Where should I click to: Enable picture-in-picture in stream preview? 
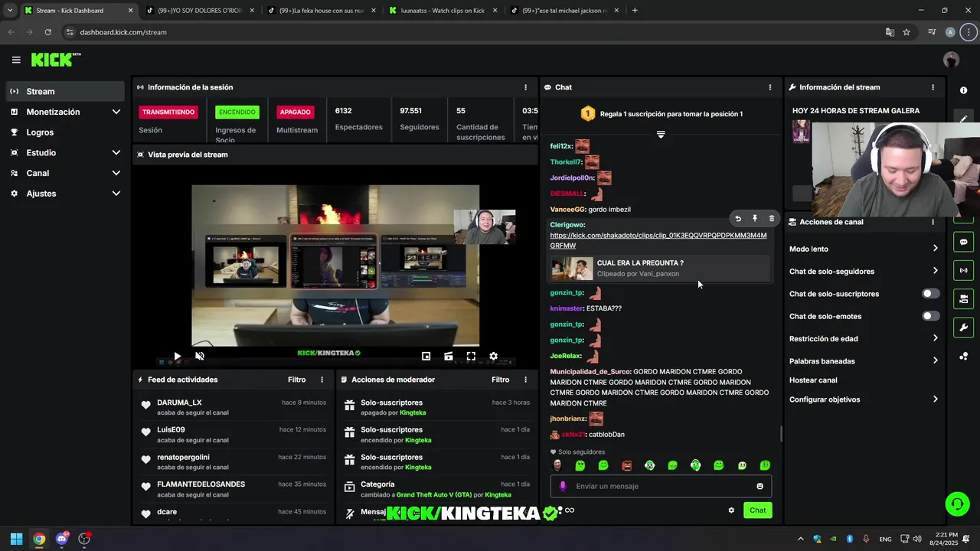pos(426,356)
